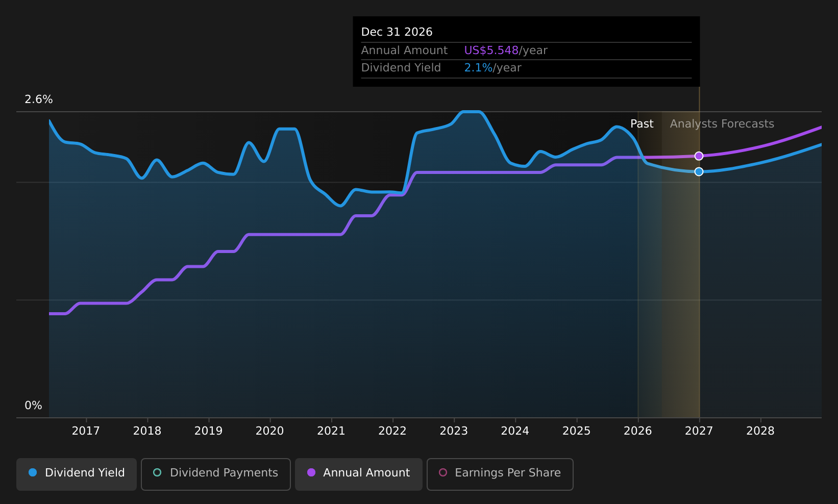The image size is (838, 504).
Task: Click the 2020 axis label
Action: click(269, 431)
